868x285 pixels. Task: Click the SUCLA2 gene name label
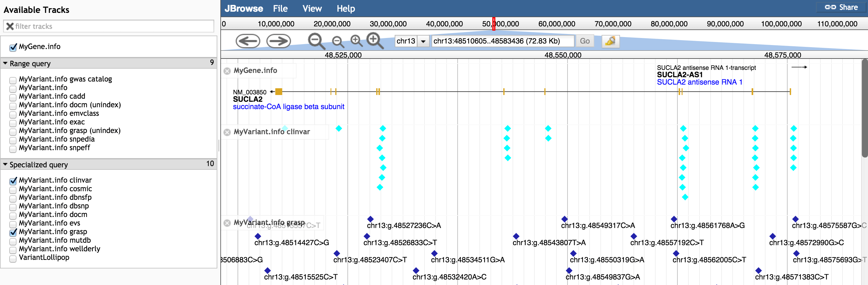[248, 99]
